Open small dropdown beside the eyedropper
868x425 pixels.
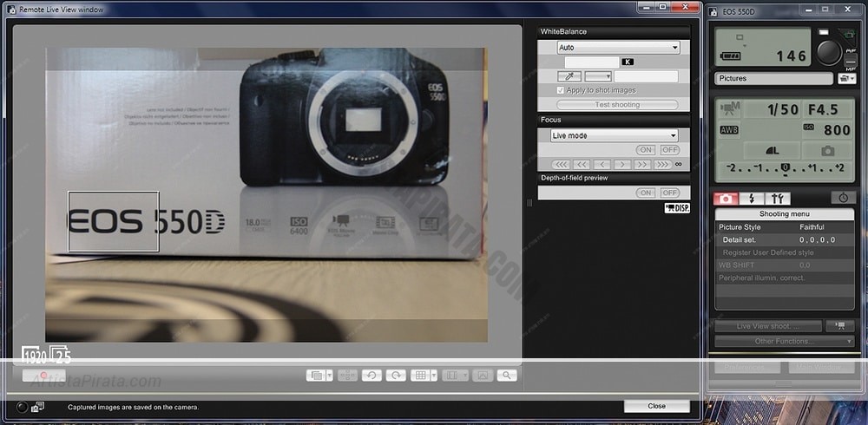[x=598, y=76]
